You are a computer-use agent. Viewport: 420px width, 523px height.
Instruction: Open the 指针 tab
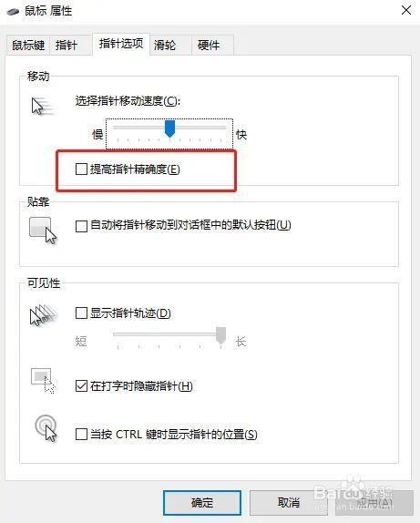pyautogui.click(x=70, y=45)
